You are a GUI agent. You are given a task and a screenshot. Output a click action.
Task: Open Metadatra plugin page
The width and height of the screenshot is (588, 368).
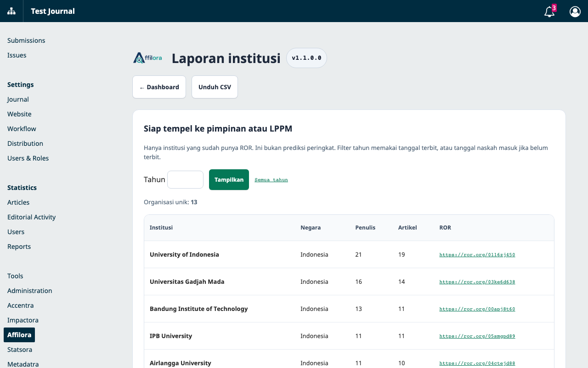click(x=23, y=364)
